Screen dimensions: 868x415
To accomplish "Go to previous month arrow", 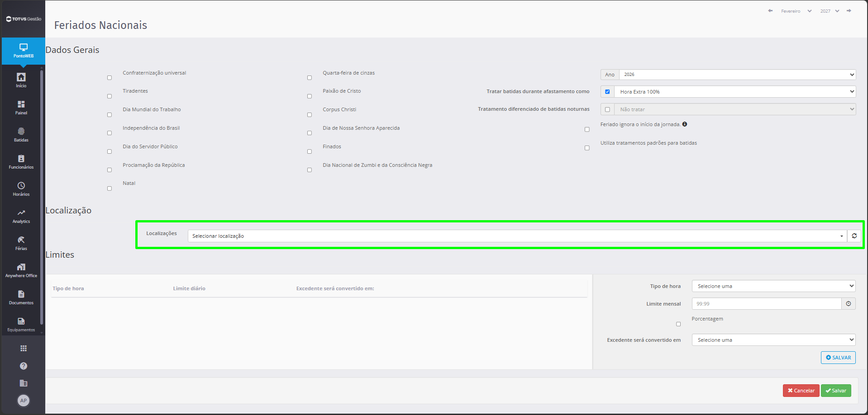I will point(770,11).
